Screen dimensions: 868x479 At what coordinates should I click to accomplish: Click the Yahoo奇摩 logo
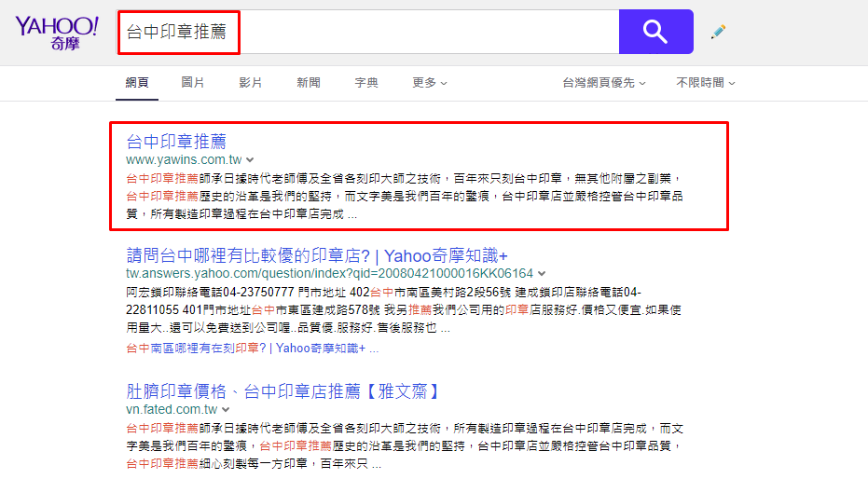[57, 33]
